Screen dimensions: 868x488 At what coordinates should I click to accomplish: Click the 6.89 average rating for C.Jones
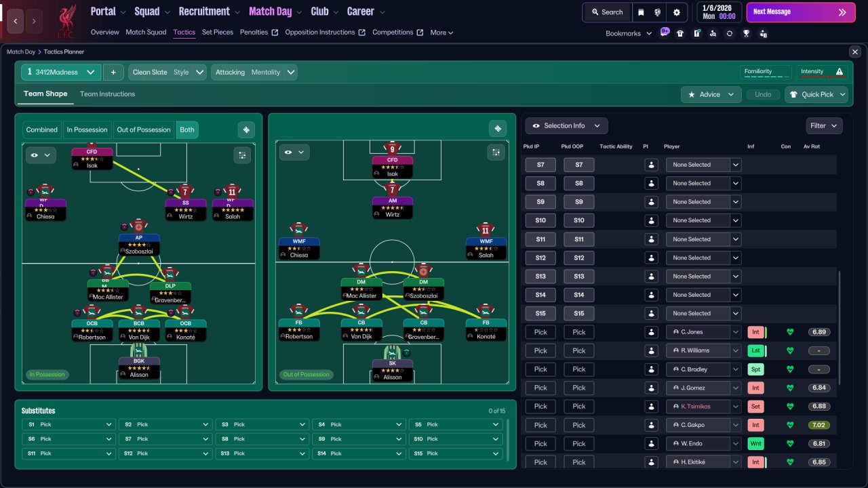point(819,332)
